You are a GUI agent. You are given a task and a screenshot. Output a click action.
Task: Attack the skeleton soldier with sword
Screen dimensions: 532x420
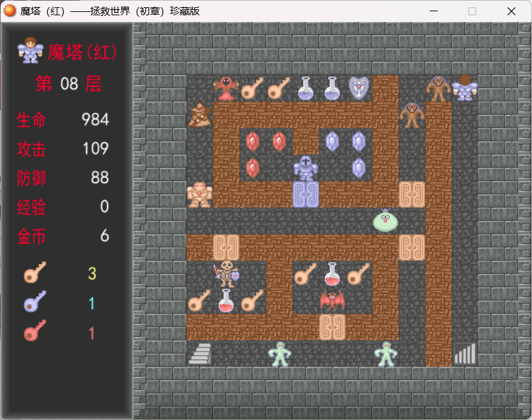(226, 274)
